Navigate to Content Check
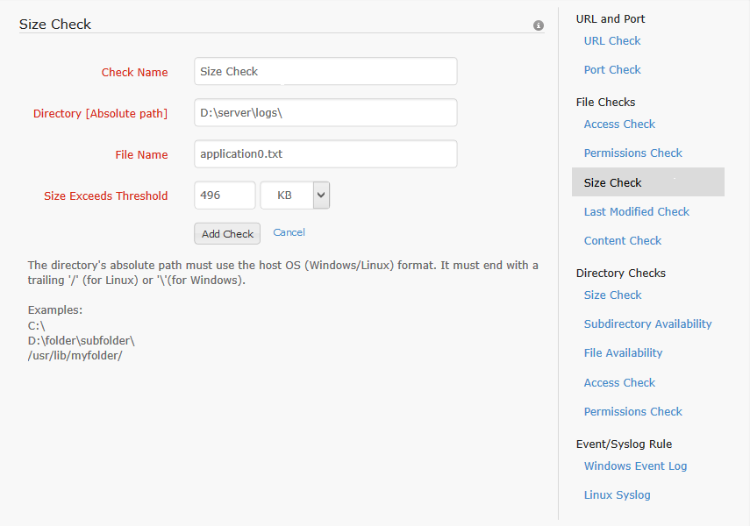The width and height of the screenshot is (750, 526). coord(622,241)
